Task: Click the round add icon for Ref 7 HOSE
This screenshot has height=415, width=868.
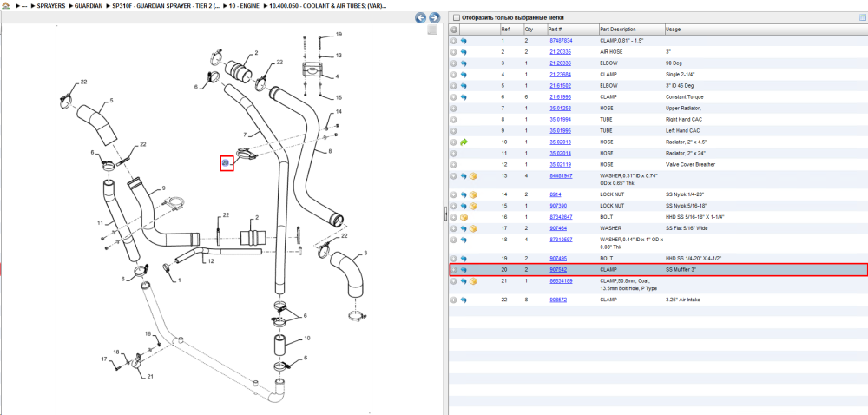Action: click(x=453, y=109)
